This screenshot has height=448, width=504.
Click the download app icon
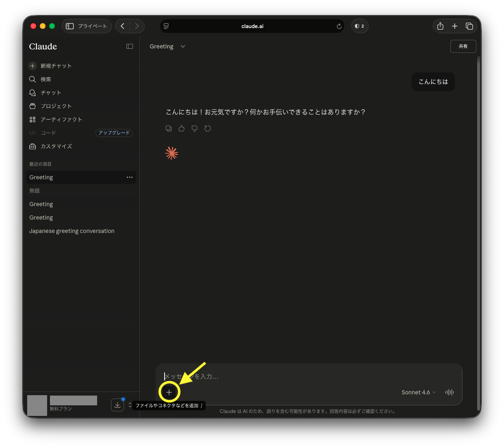pos(117,405)
